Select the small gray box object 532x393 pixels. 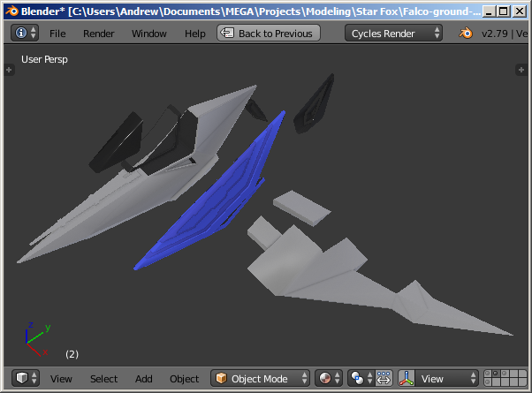click(301, 208)
